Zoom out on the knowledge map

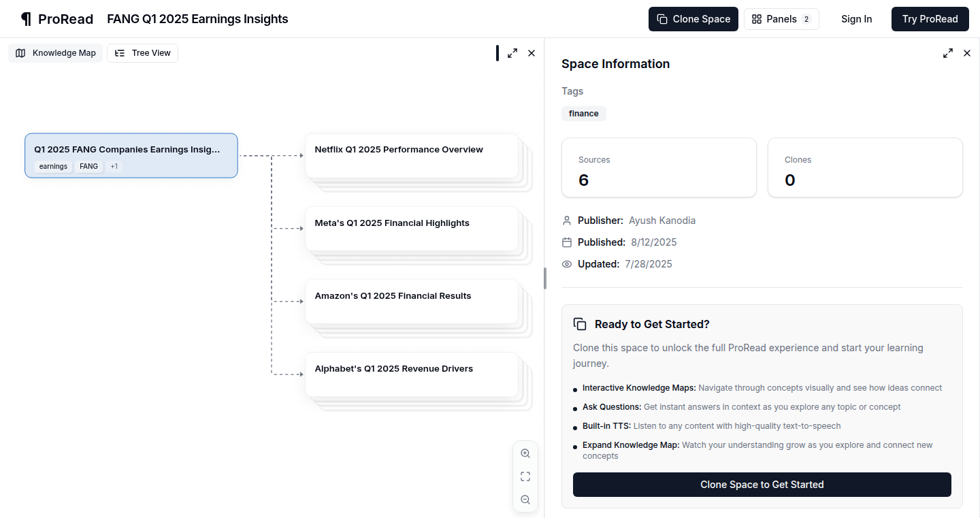[525, 500]
